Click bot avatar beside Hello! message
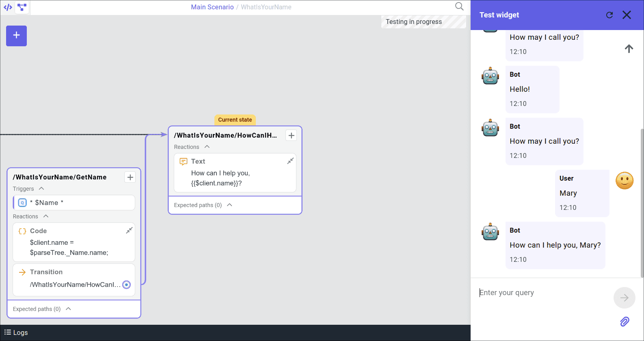Screen dimensions: 644x341 click(490, 76)
